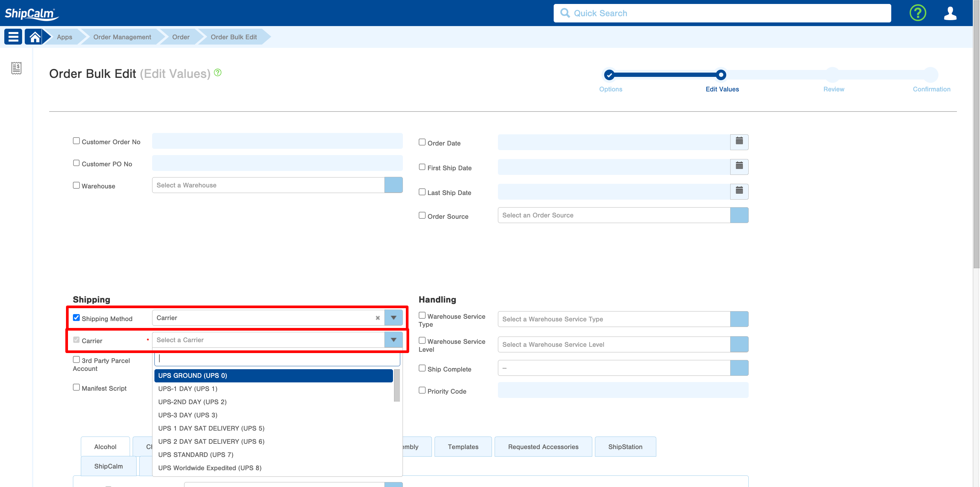The height and width of the screenshot is (487, 980).
Task: Open the green help question icon in header
Action: point(918,13)
